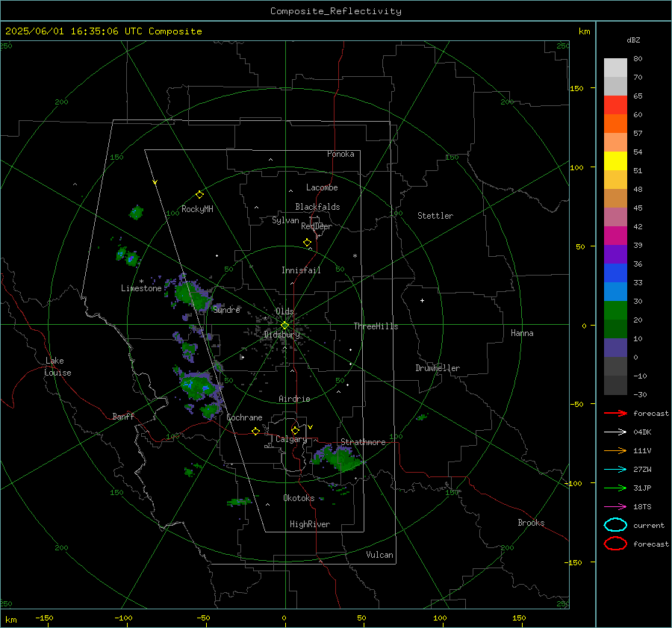672x628 pixels.
Task: Click the Innisfail label
Action: pyautogui.click(x=301, y=270)
